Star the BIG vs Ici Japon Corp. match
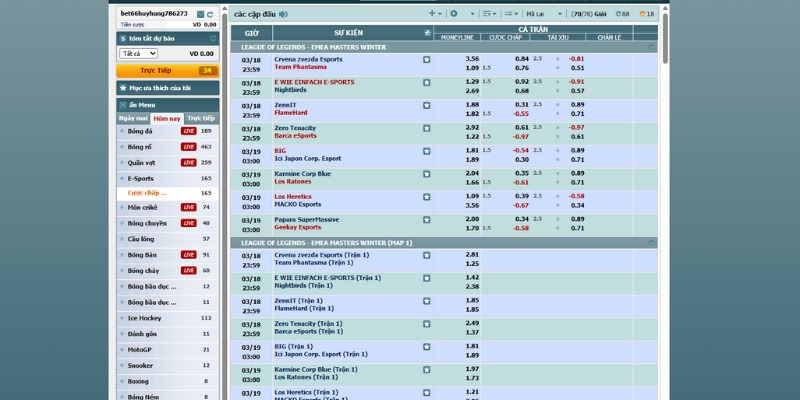This screenshot has width=800, height=400. 427,151
